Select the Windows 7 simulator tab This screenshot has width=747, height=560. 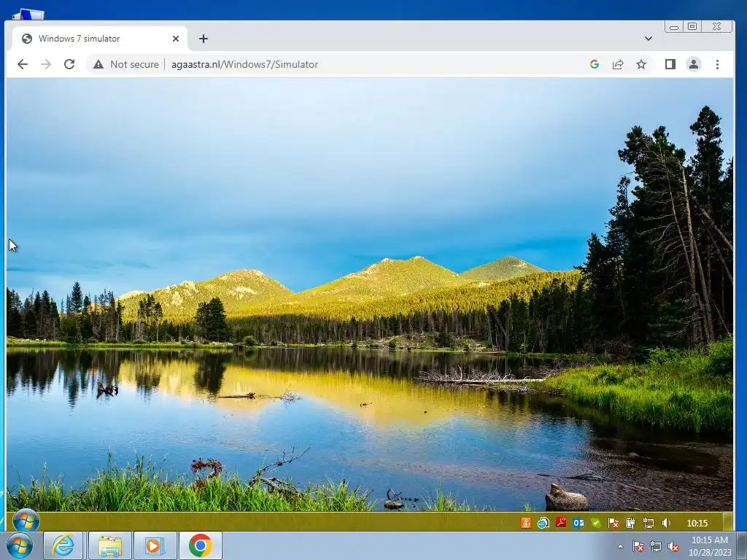pyautogui.click(x=98, y=39)
